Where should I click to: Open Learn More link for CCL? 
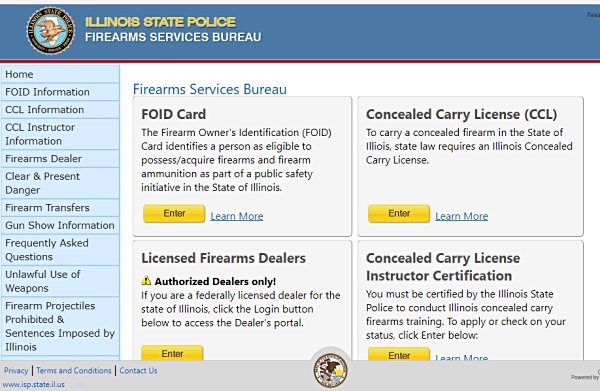461,216
